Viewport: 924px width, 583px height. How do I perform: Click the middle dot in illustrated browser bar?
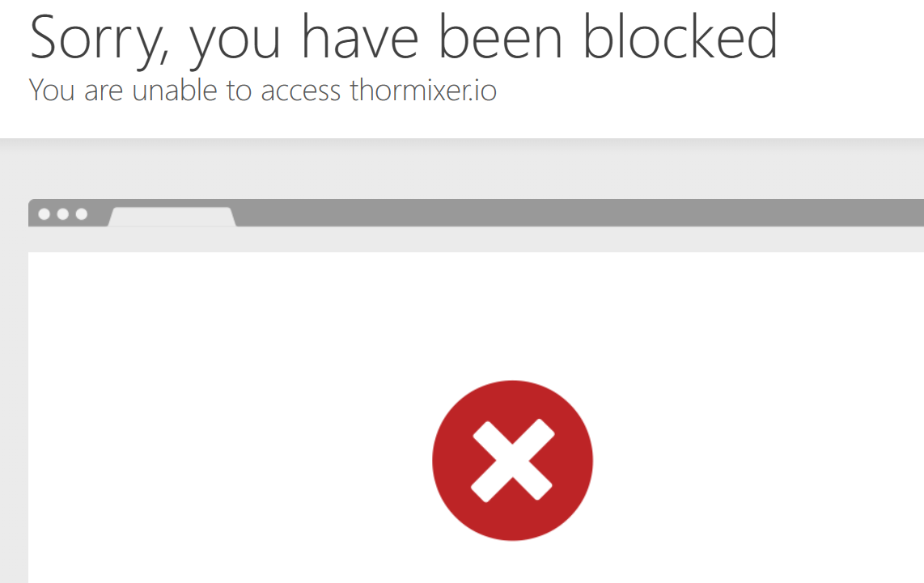[63, 213]
